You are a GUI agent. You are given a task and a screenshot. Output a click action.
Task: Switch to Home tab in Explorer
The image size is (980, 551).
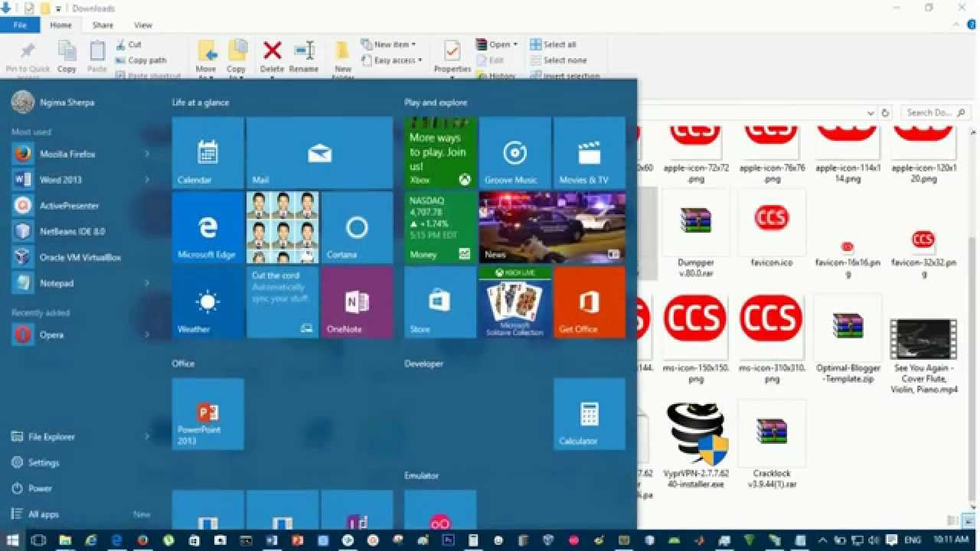pyautogui.click(x=60, y=25)
